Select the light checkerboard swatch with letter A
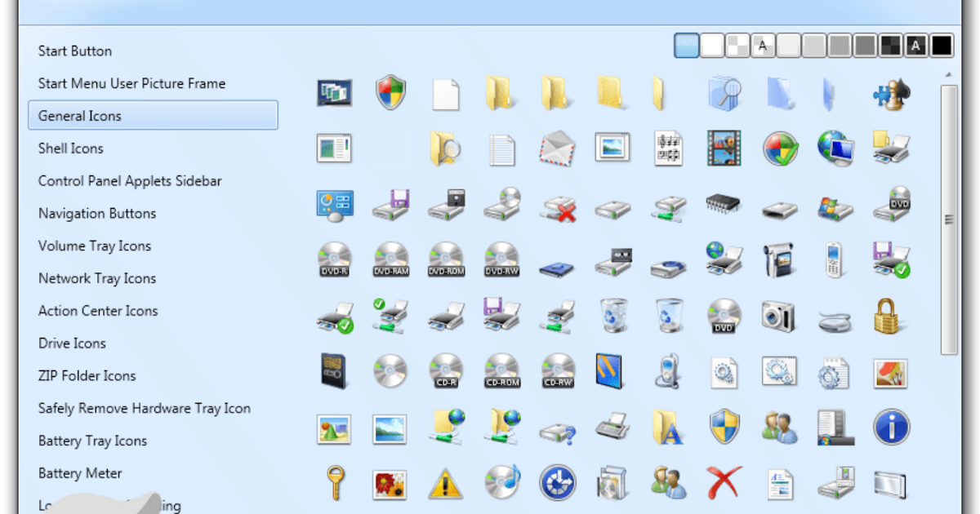Image resolution: width=980 pixels, height=514 pixels. (764, 46)
